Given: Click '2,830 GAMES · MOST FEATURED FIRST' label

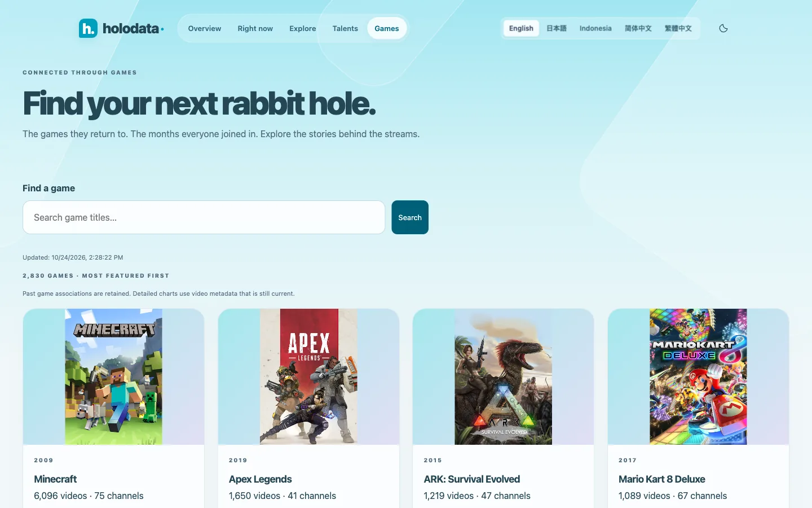Looking at the screenshot, I should click(96, 276).
